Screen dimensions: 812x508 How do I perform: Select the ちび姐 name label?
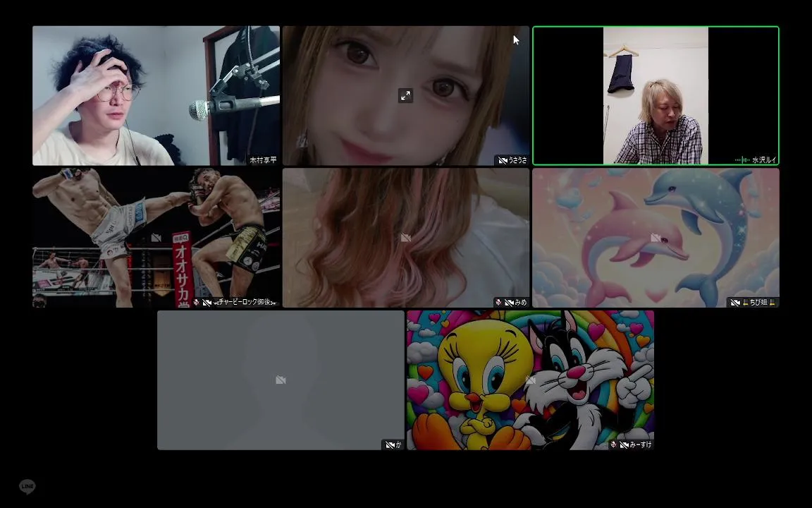click(x=758, y=302)
